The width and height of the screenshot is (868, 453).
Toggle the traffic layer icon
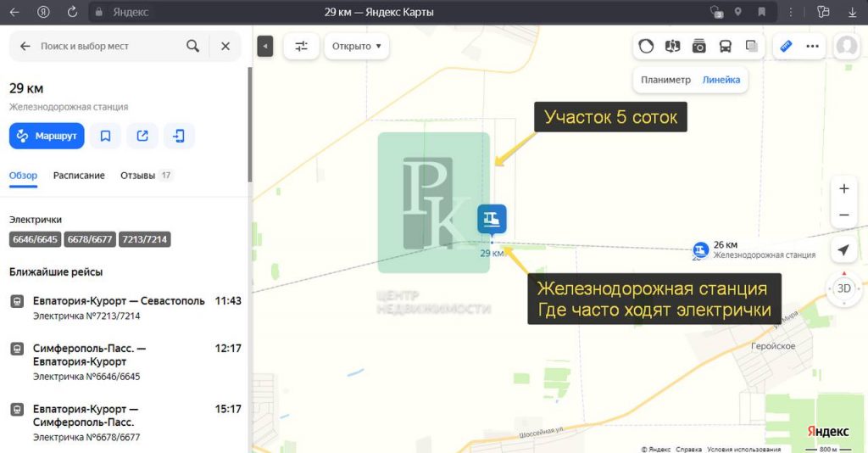coord(646,46)
